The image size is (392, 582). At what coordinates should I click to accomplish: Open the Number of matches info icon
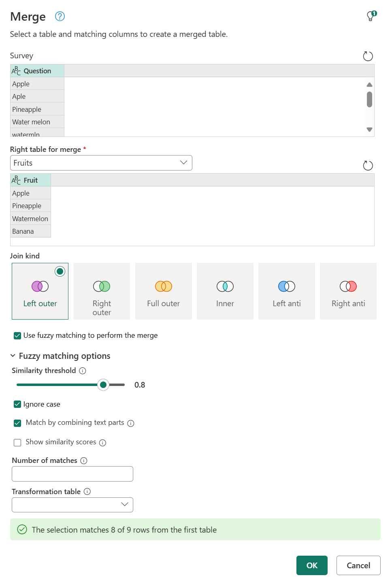click(83, 460)
